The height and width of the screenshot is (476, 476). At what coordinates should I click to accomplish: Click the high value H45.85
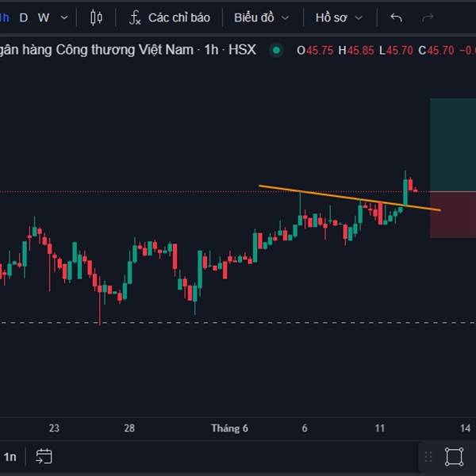[356, 51]
